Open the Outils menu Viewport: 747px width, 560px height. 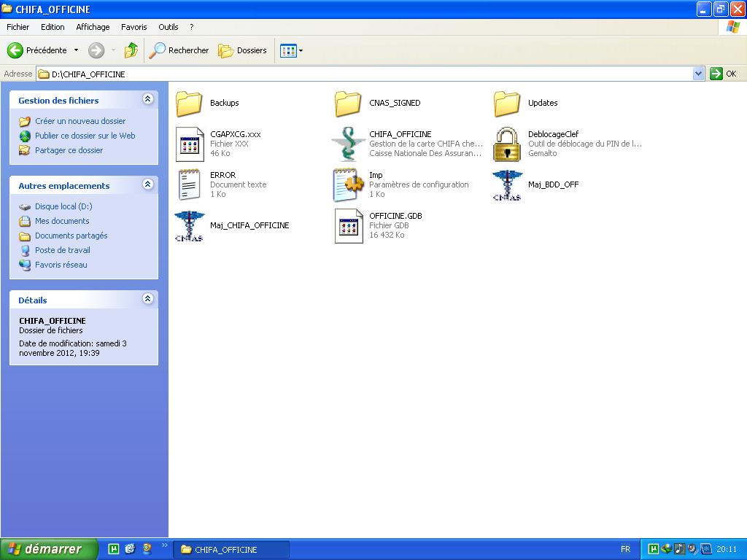click(x=168, y=27)
